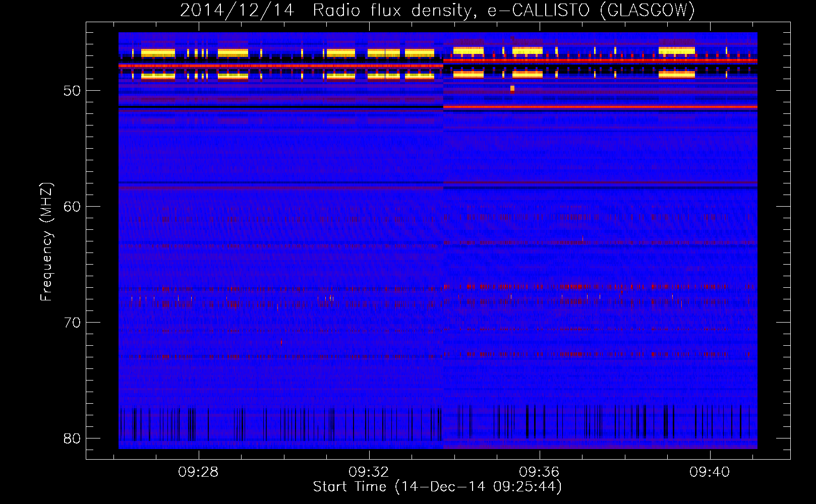Viewport: 816px width, 504px height.
Task: Click the 09:36 time tick label
Action: 539,472
